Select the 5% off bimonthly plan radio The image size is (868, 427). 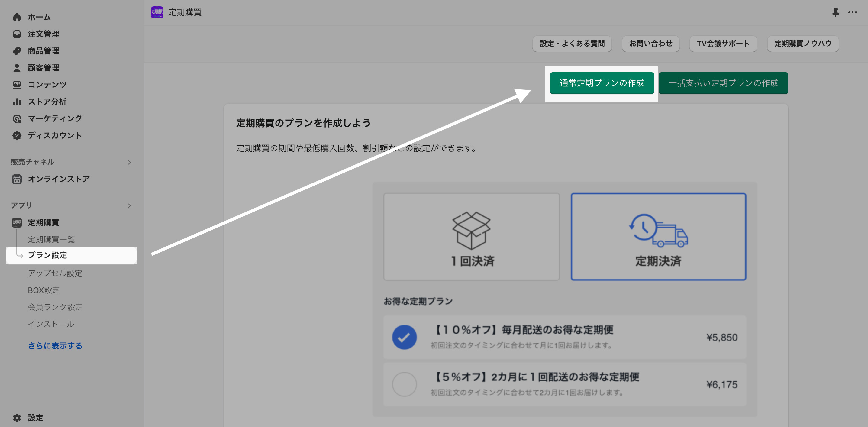[x=404, y=384]
